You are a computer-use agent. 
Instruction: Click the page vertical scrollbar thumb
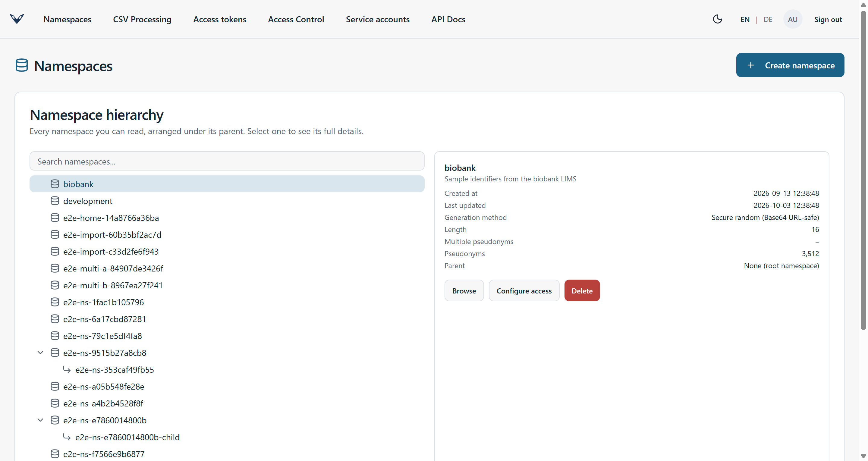863,170
